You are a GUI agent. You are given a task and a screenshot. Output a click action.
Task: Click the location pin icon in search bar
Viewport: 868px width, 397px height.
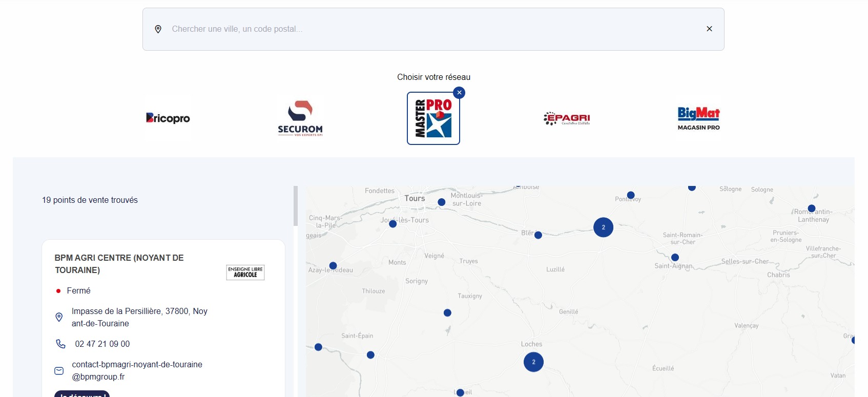(x=158, y=29)
